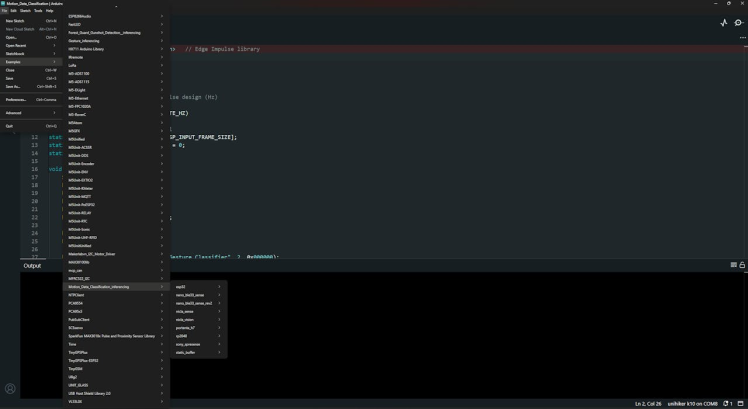Choose Quit from the File menu
The width and height of the screenshot is (748, 409).
pos(31,126)
